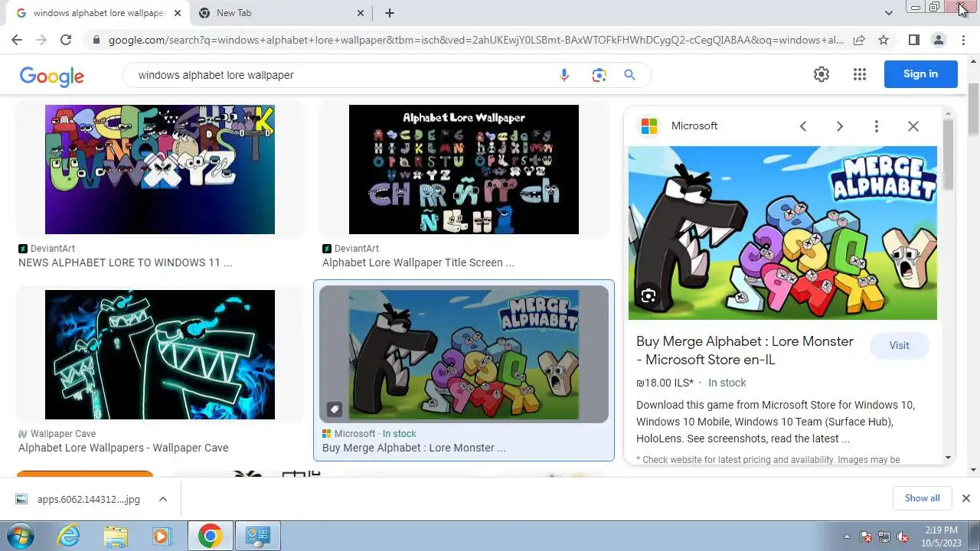Click the network tray icon
Image resolution: width=980 pixels, height=551 pixels.
pyautogui.click(x=884, y=536)
